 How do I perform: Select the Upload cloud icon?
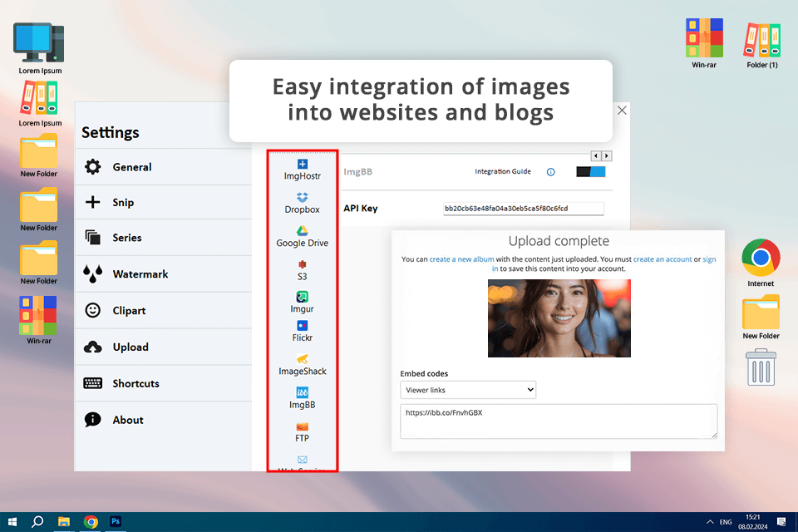tap(92, 347)
